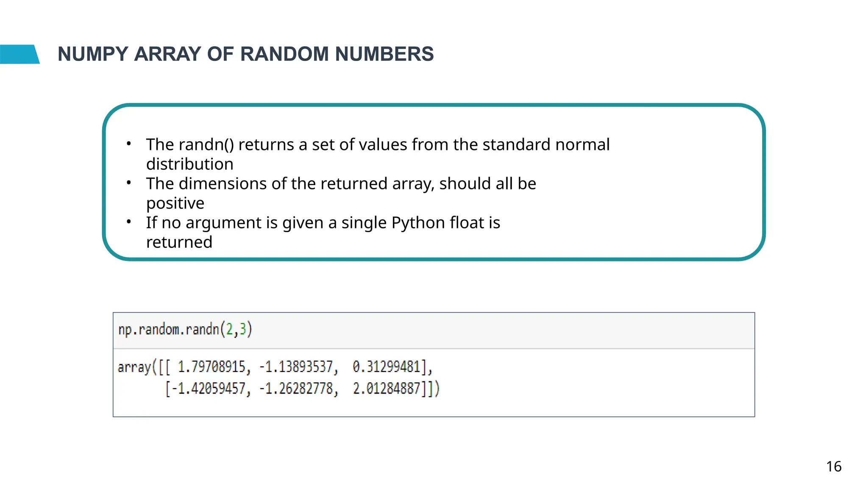Select the bullet line about returned array dimensions
Screen dimensions: 868x488
click(x=341, y=184)
